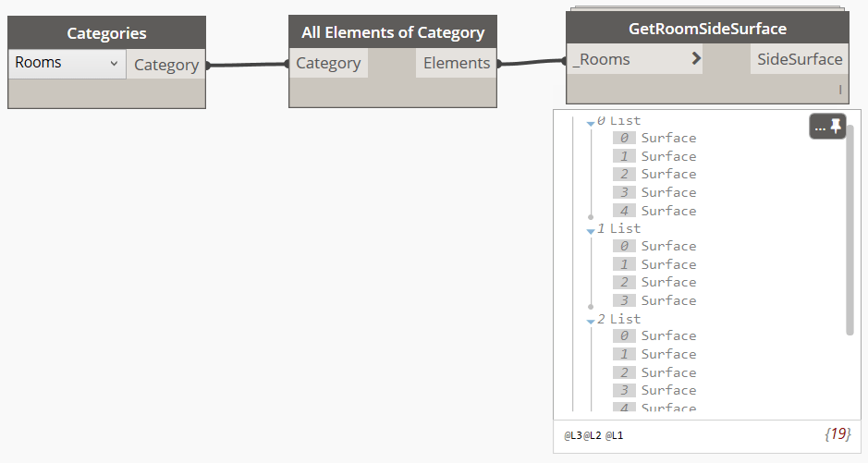Image resolution: width=868 pixels, height=463 pixels.
Task: Click the chevron arrow on the _Rooms port
Action: (x=696, y=60)
